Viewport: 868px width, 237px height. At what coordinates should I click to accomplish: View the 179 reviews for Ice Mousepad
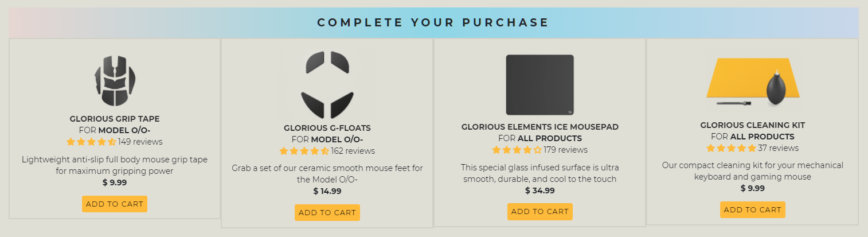click(565, 150)
